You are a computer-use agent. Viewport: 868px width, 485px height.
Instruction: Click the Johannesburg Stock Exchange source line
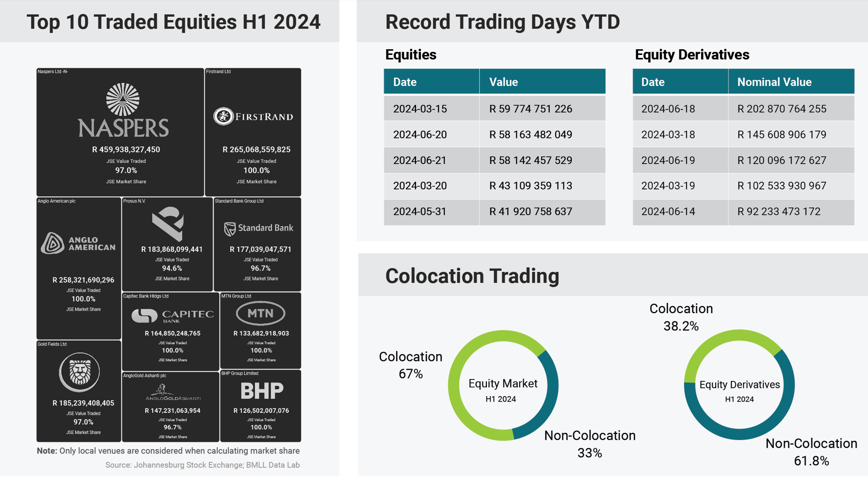click(202, 465)
